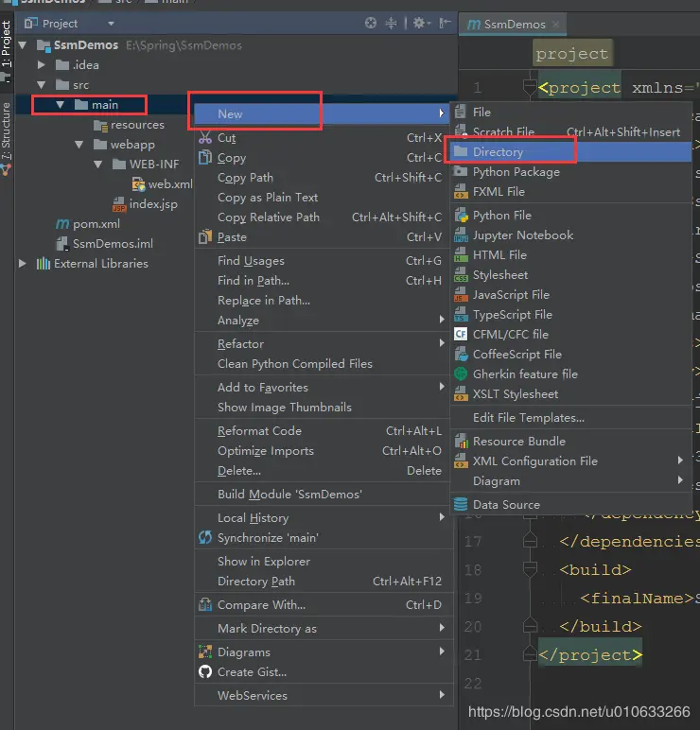
Task: Click the Compare With icon
Action: (x=205, y=604)
